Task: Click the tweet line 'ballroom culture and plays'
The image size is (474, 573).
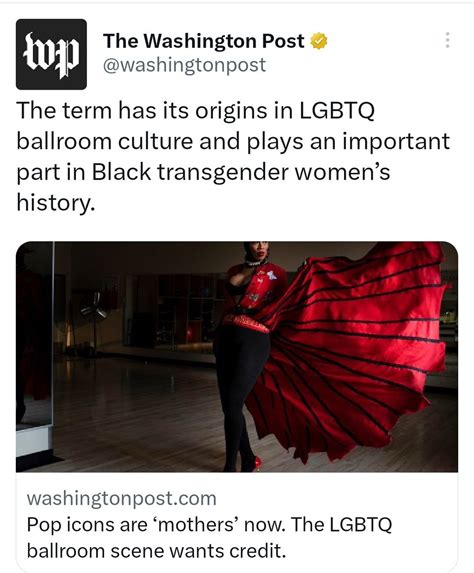Action: point(233,141)
